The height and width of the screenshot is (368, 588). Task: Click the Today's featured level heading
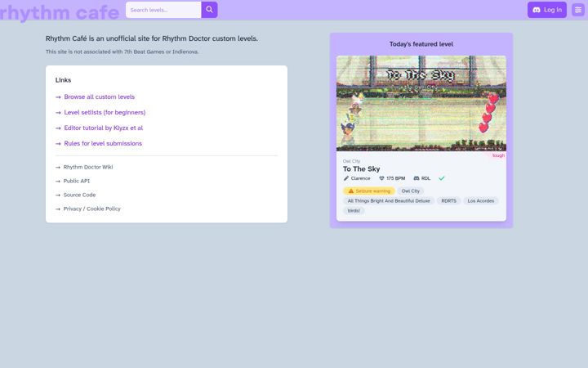[x=421, y=44]
